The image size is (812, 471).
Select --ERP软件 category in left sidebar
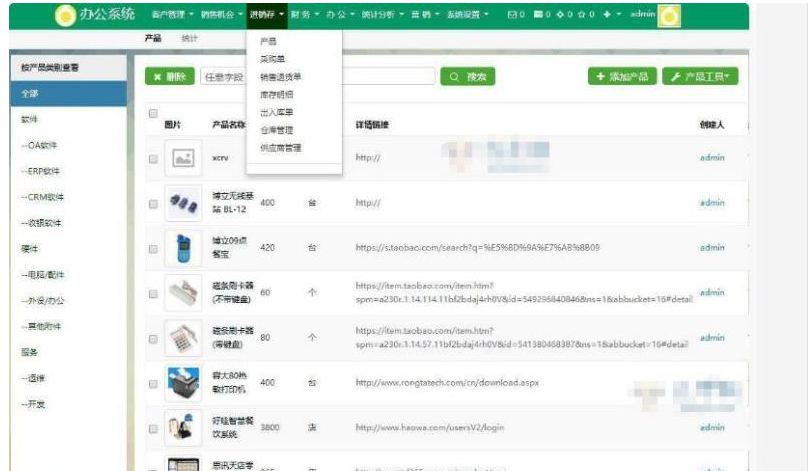(42, 171)
